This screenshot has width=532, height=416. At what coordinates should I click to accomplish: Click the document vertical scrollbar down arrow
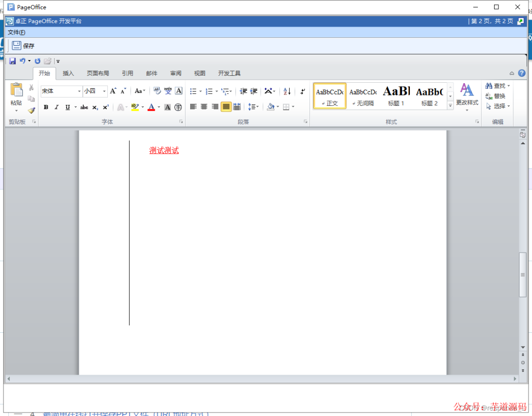pyautogui.click(x=523, y=347)
